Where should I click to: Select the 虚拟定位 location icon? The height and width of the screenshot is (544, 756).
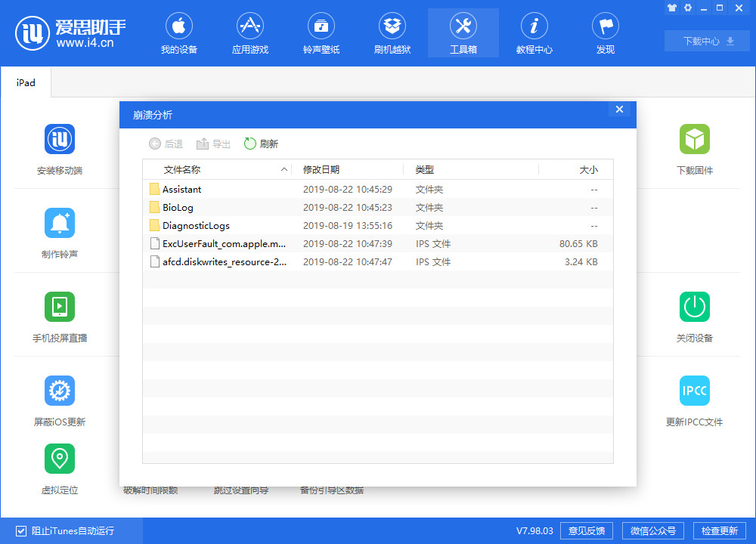click(60, 459)
